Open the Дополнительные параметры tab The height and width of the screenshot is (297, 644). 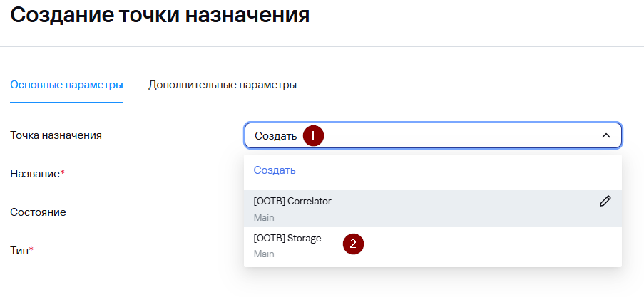(x=223, y=85)
